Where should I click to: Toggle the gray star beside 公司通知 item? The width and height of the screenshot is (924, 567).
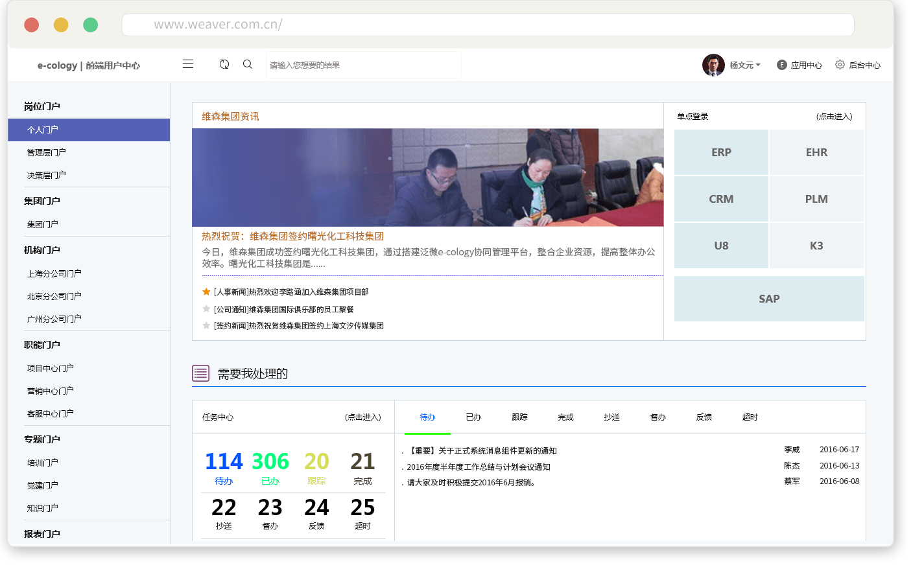click(x=206, y=309)
